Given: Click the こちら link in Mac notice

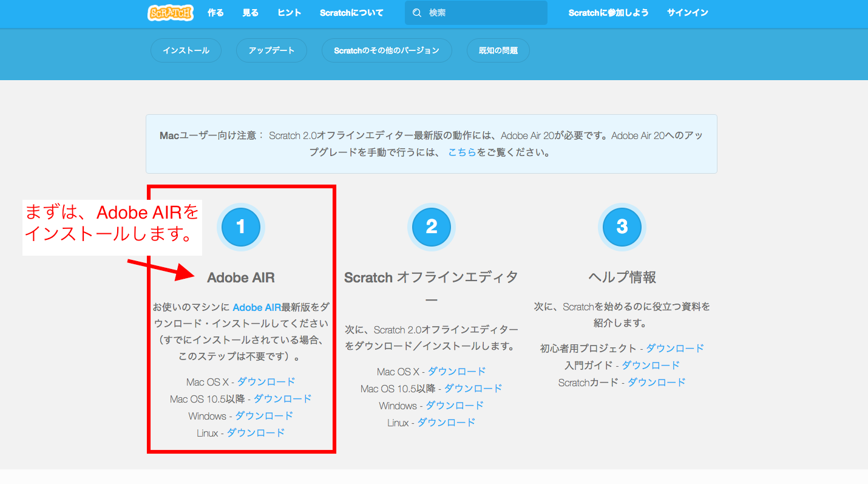Looking at the screenshot, I should (x=462, y=152).
